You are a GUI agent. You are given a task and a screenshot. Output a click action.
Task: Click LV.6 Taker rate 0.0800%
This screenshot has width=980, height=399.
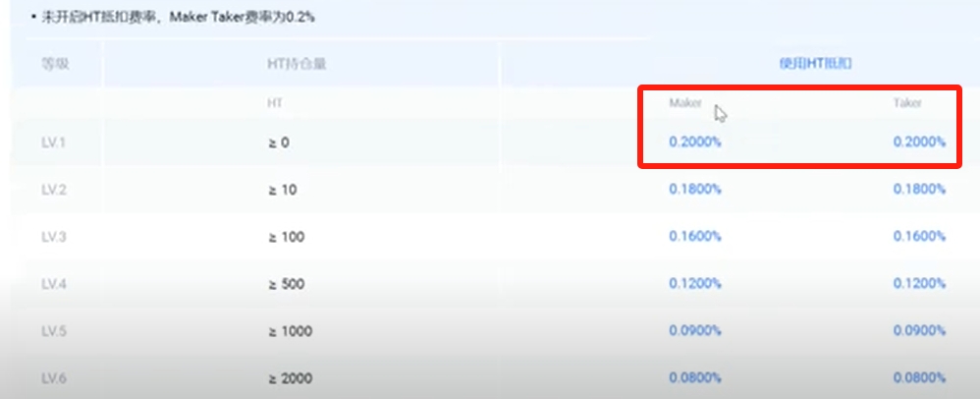click(x=919, y=377)
